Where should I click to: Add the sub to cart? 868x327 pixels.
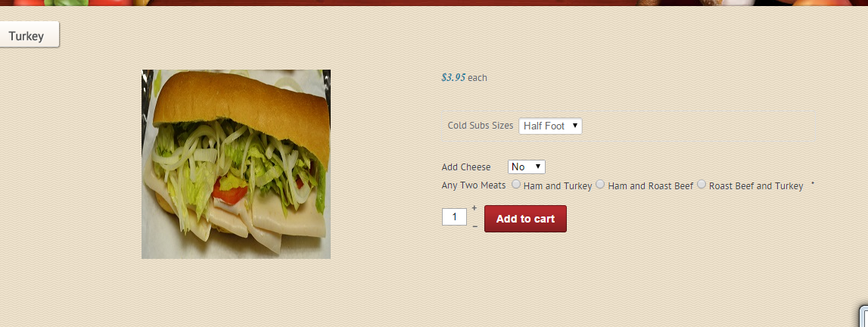pos(525,219)
